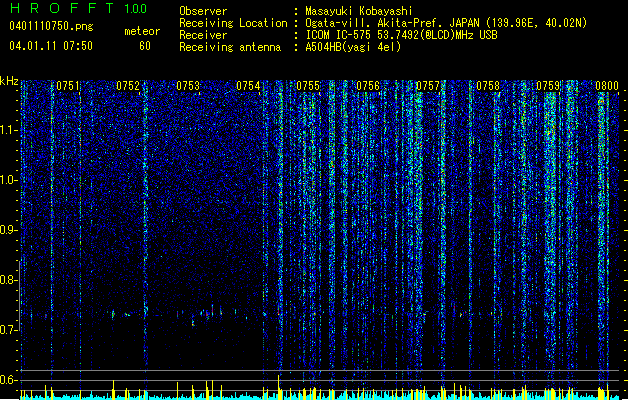The height and width of the screenshot is (400, 629).
Task: Click the observer name Masayuki Kobayashi
Action: tap(359, 11)
